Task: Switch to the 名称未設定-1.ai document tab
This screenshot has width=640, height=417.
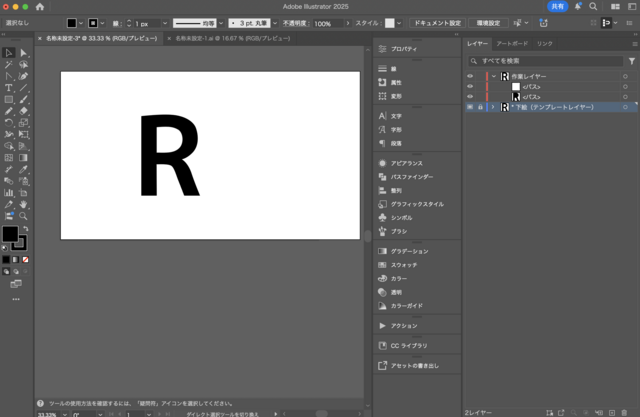Action: click(233, 38)
